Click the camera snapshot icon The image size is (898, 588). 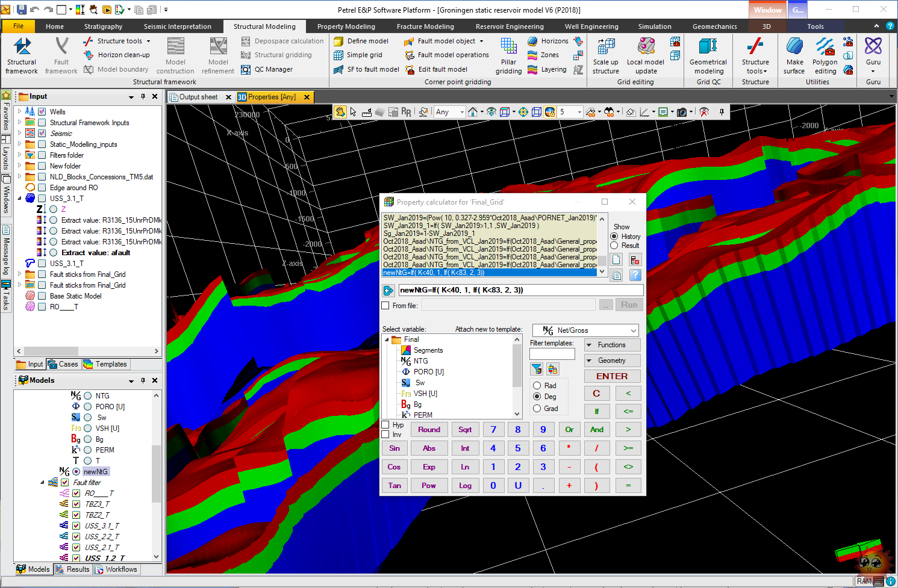click(x=682, y=112)
